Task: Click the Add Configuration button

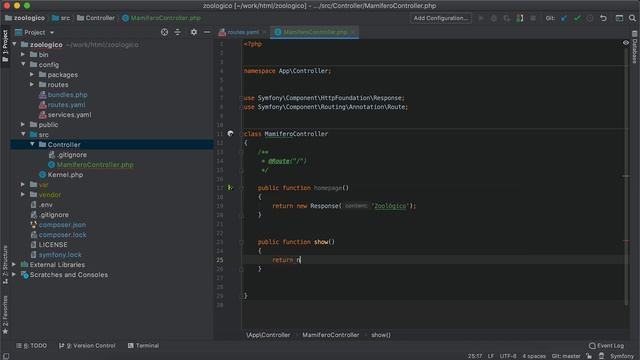Action: pos(440,18)
